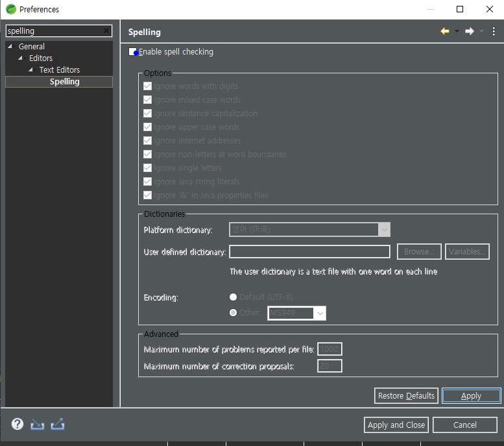Click the forward navigation arrow
504x446 pixels.
point(470,31)
